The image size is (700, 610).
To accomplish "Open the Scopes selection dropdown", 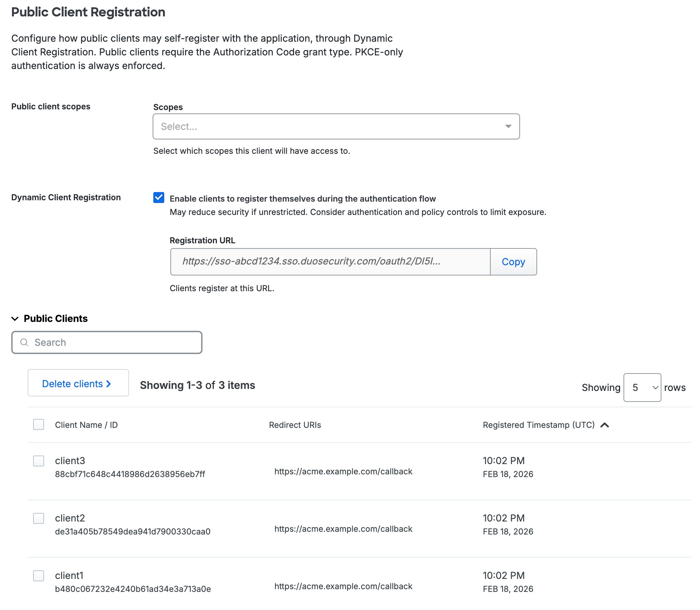I will tap(336, 126).
